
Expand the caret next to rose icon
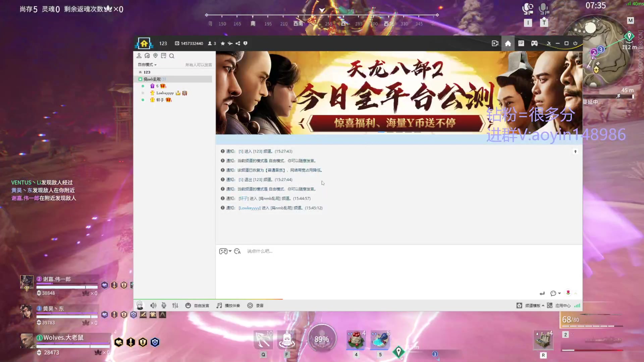576,293
